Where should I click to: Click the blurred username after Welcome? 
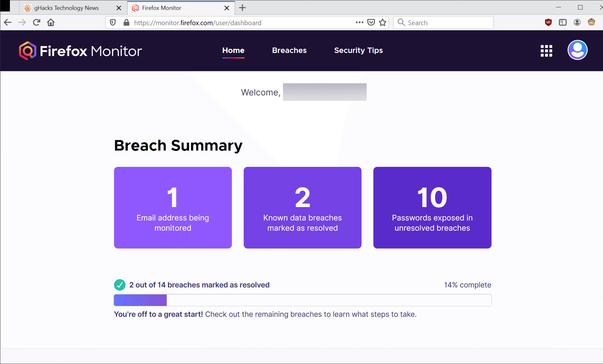coord(325,92)
